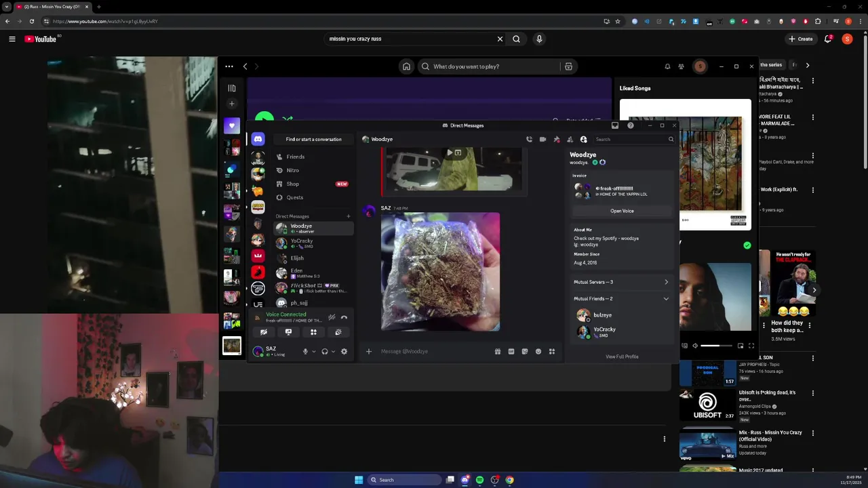
Task: Open YouTube guide hamburger menu
Action: [x=12, y=39]
